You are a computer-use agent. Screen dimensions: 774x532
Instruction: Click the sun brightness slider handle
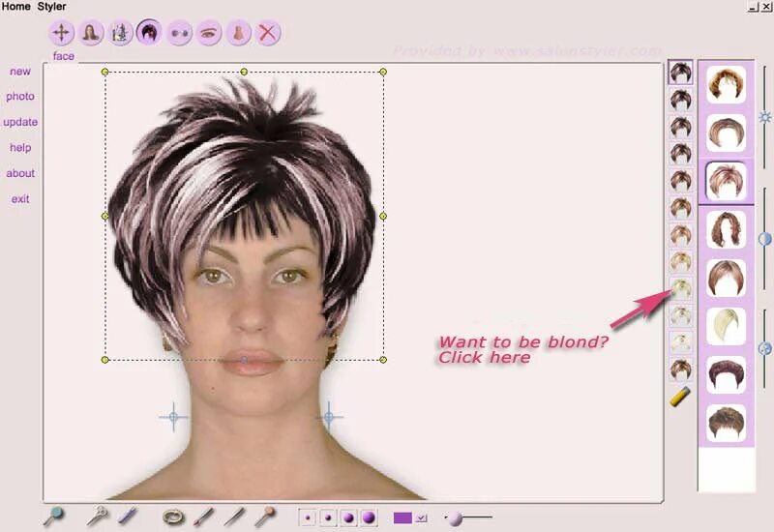pos(765,117)
